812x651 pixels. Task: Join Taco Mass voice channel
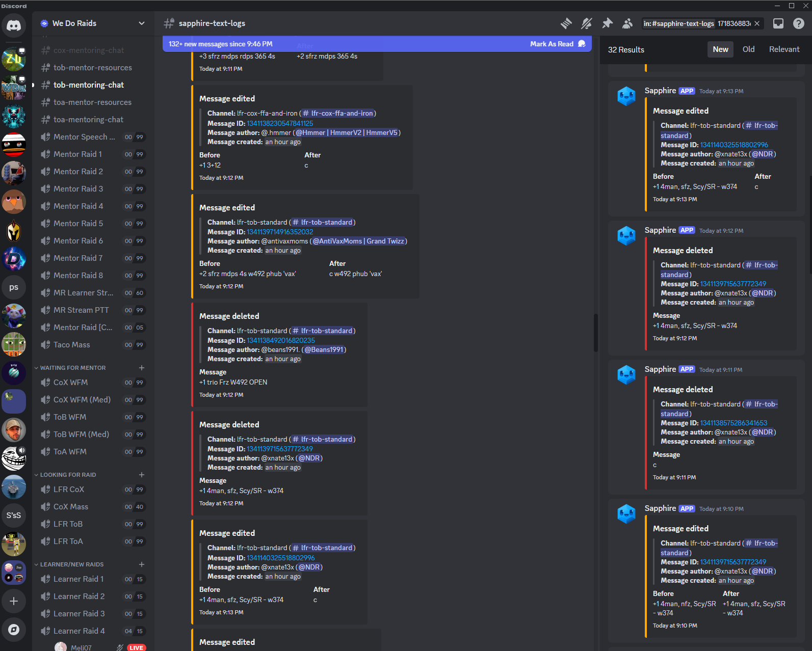coord(93,345)
